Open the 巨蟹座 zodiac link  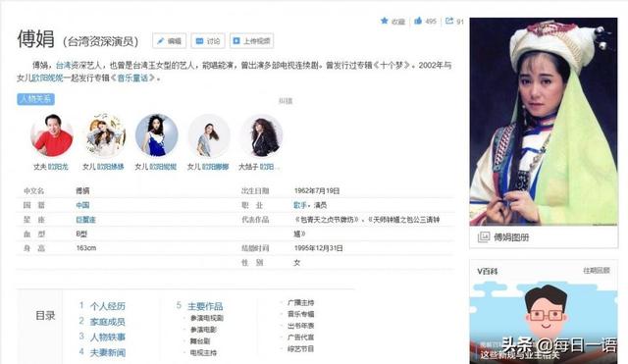[85, 220]
